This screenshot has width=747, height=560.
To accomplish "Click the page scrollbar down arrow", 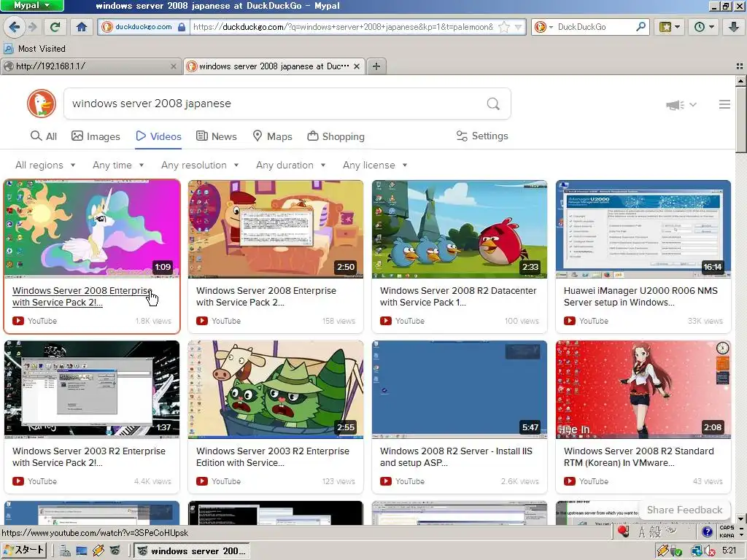I will pyautogui.click(x=740, y=518).
